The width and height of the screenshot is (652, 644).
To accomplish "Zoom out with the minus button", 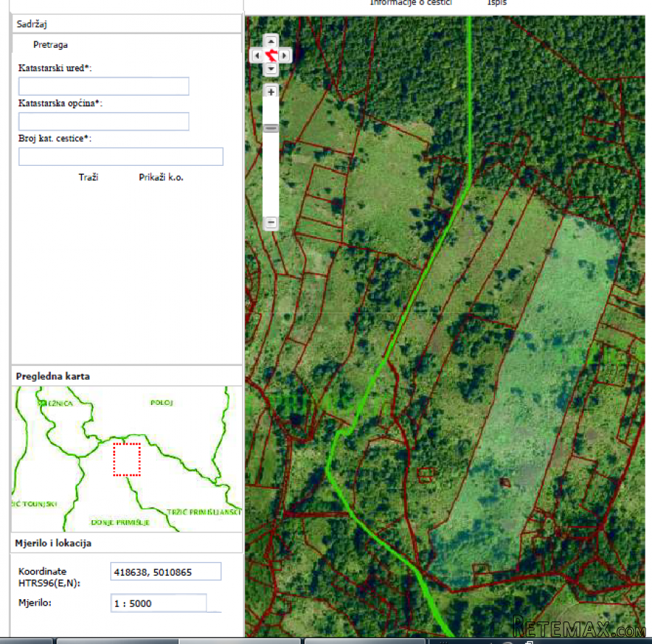I will pos(271,223).
